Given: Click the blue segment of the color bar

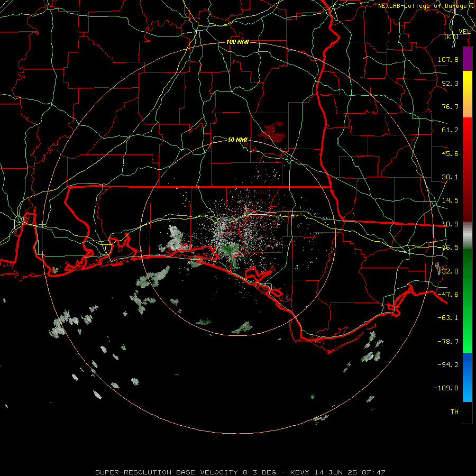Looking at the screenshot, I should (x=467, y=377).
